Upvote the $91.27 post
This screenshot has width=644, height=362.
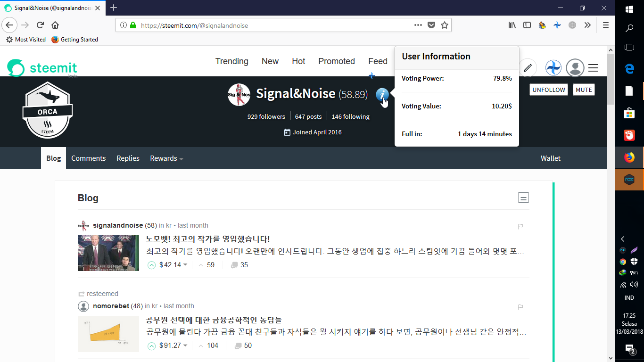pos(151,346)
